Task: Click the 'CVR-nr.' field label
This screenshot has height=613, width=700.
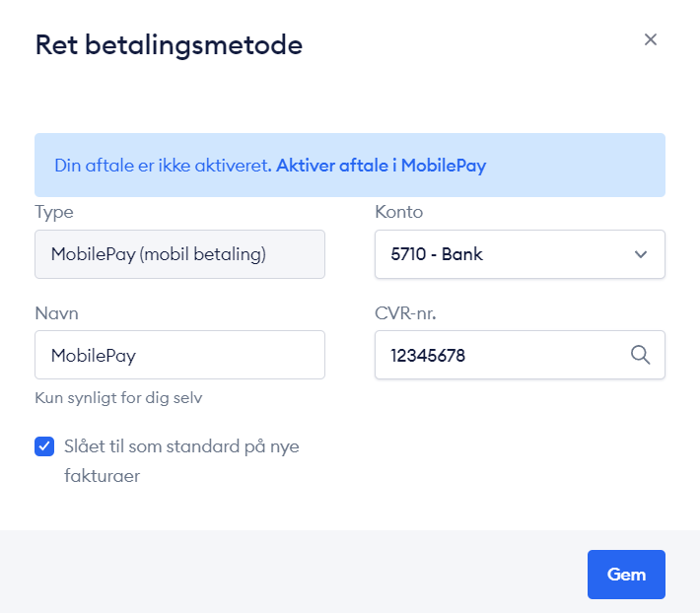Action: click(405, 313)
